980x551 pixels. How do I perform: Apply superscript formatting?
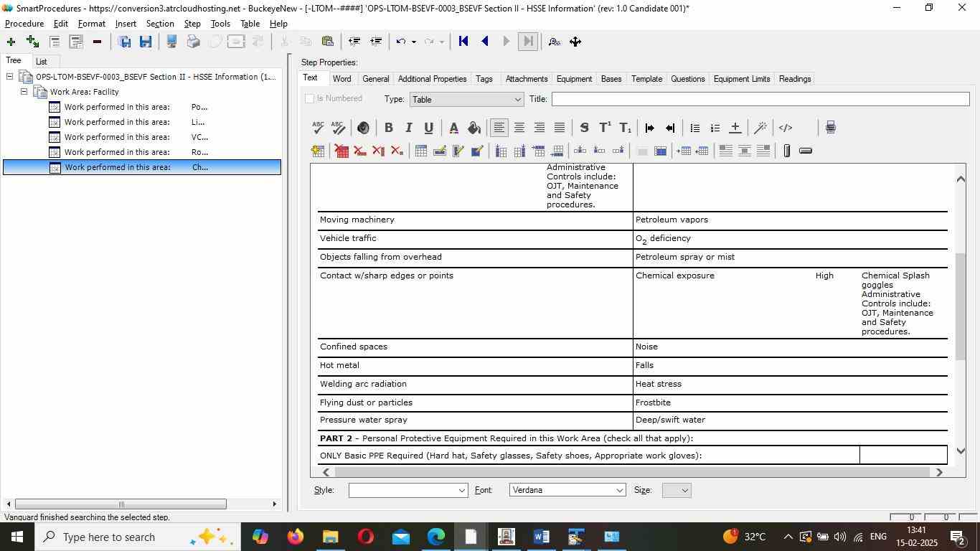tap(605, 128)
